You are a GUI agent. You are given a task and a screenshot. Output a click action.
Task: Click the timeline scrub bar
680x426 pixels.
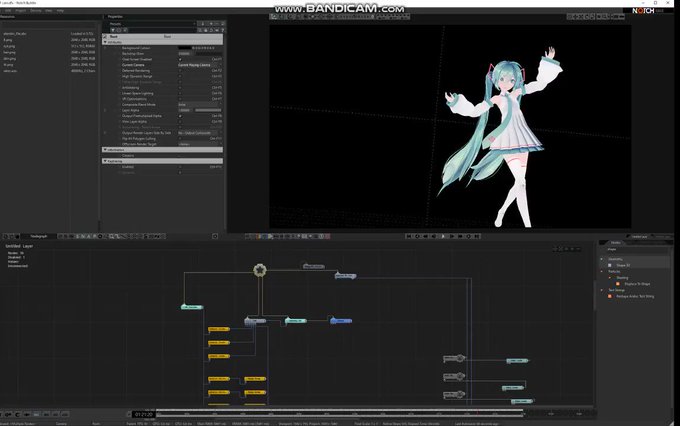pos(340,414)
